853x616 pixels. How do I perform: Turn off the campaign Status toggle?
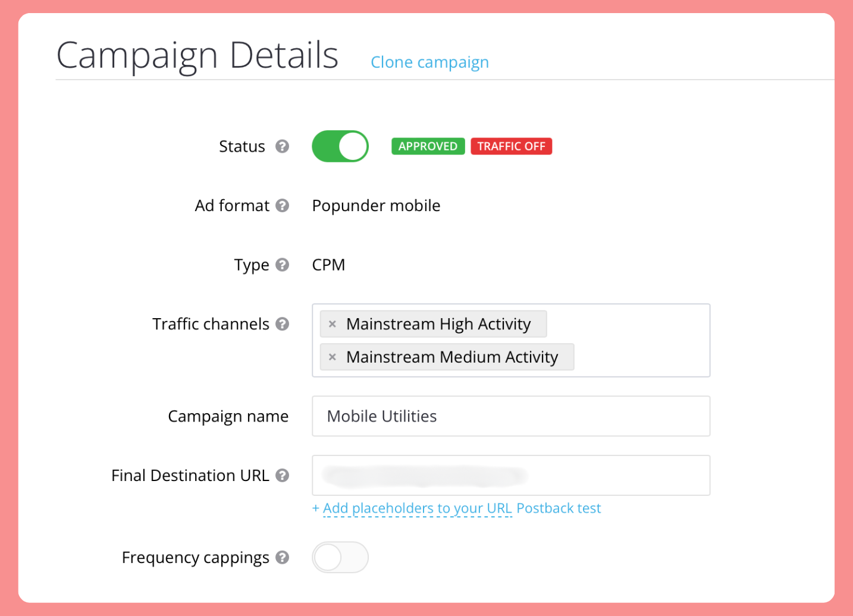click(340, 146)
